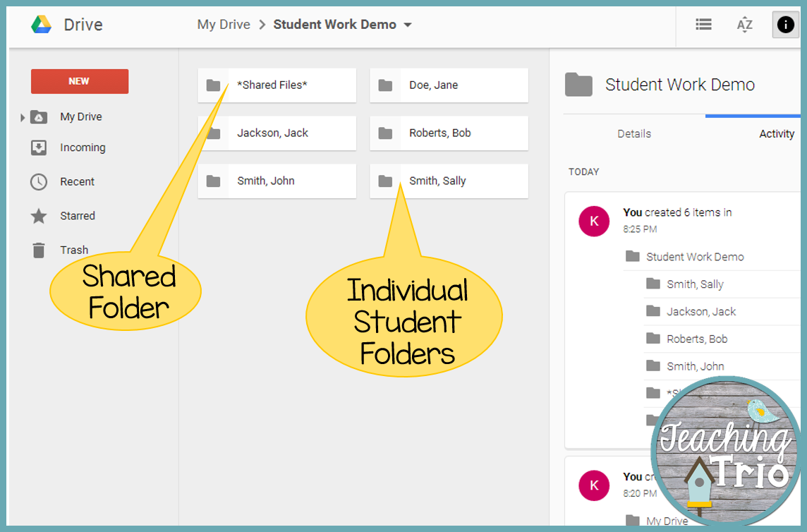Open the info details panel icon

click(785, 24)
